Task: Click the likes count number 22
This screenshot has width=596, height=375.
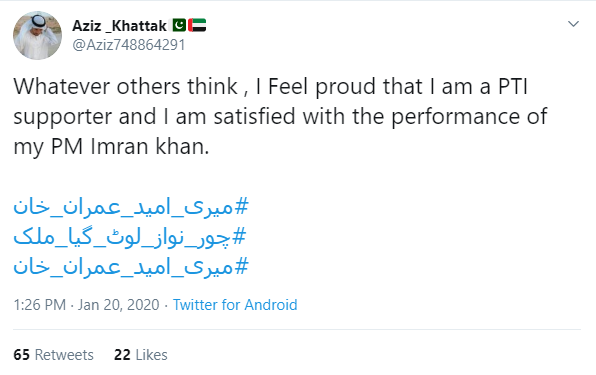Action: tap(122, 354)
